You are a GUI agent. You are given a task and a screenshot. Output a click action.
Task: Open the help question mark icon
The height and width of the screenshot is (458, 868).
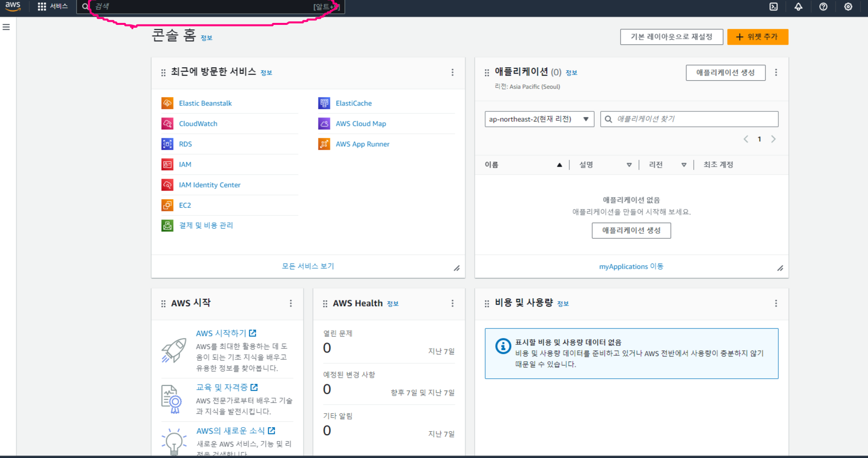[x=823, y=6]
